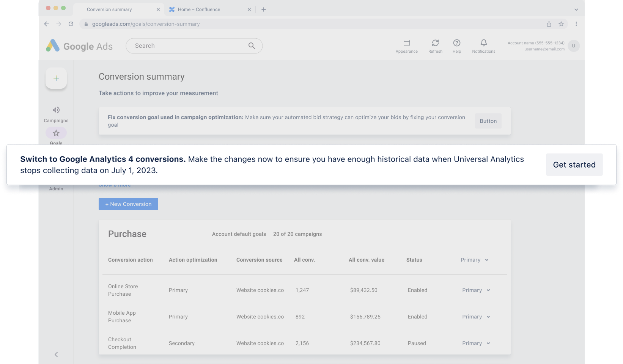Collapse the sidebar with left chevron
The height and width of the screenshot is (364, 623).
[x=56, y=355]
